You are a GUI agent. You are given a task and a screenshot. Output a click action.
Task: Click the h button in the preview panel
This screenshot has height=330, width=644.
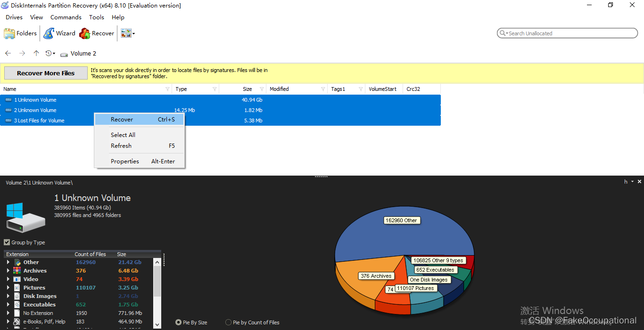626,182
